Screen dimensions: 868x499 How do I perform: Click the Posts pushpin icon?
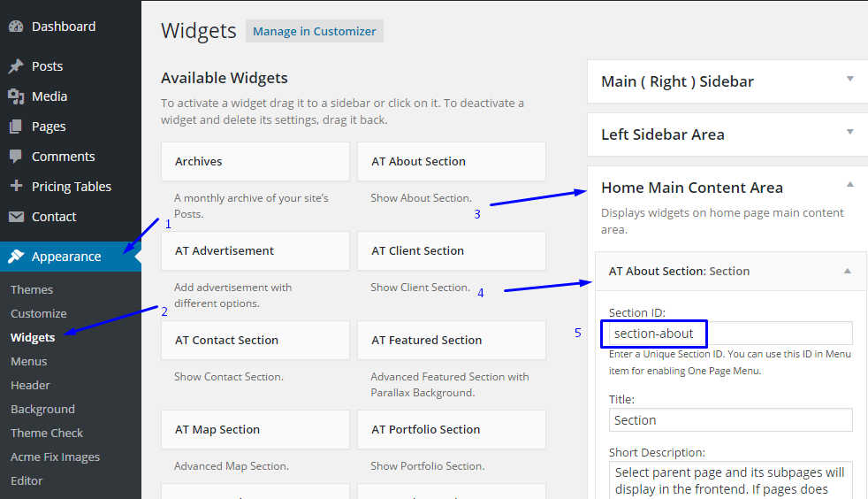16,65
